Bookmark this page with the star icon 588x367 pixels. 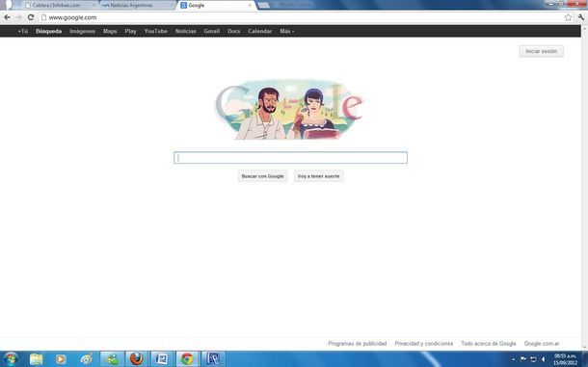(568, 17)
